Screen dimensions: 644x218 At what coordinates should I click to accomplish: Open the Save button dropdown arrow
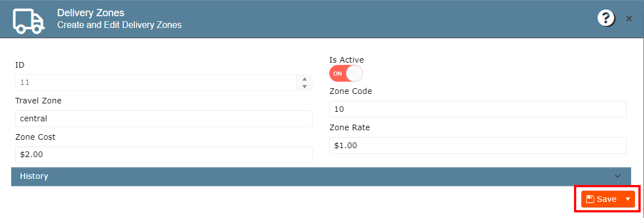pos(628,199)
